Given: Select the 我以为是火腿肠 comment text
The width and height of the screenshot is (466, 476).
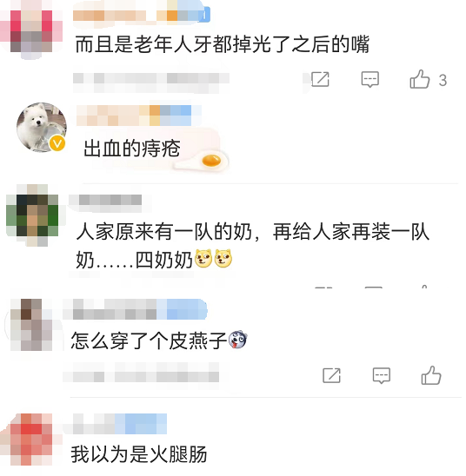Looking at the screenshot, I should (139, 454).
